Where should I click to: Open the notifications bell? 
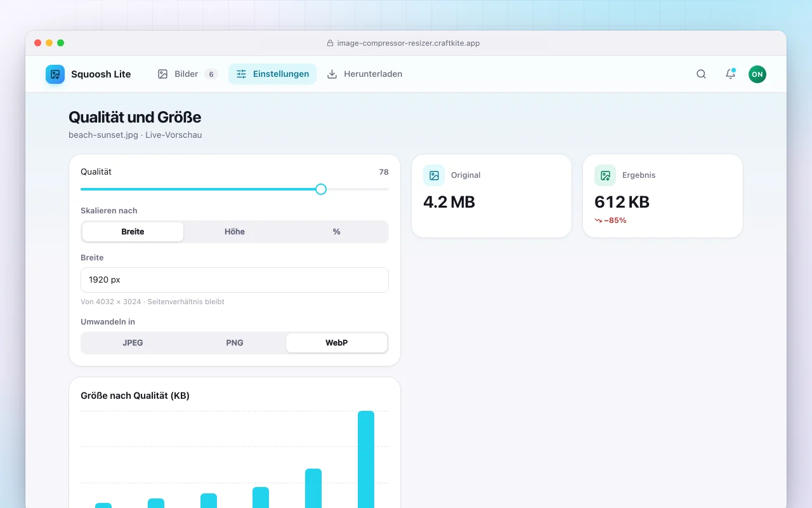[730, 74]
